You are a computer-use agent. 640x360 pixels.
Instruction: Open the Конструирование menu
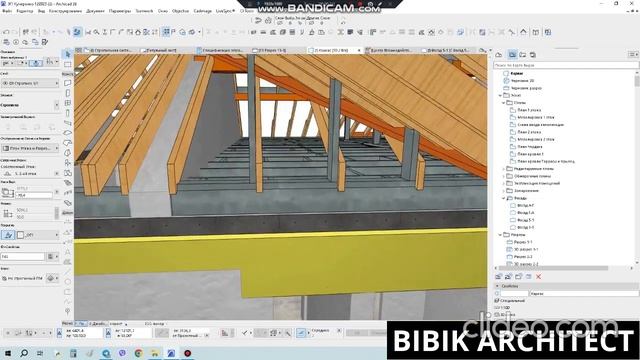(x=65, y=11)
